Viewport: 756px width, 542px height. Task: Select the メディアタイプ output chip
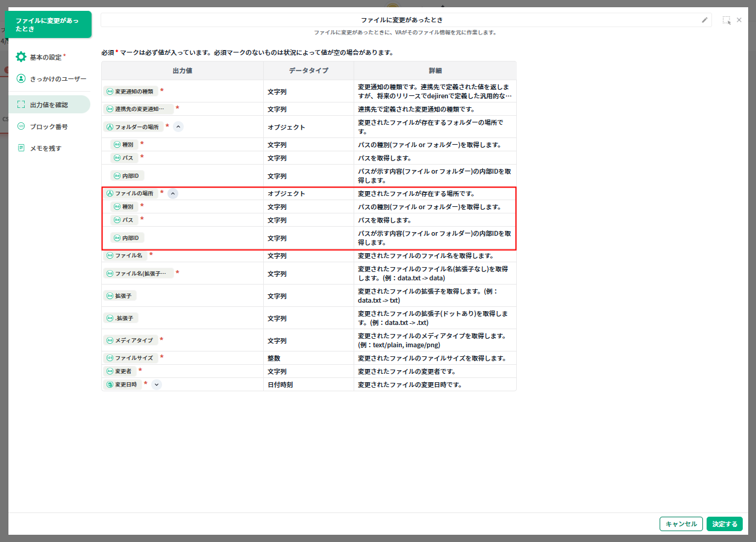click(130, 341)
